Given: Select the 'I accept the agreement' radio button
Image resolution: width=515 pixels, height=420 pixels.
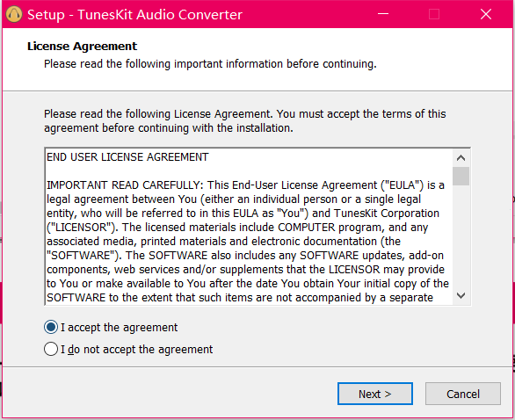Looking at the screenshot, I should [51, 327].
